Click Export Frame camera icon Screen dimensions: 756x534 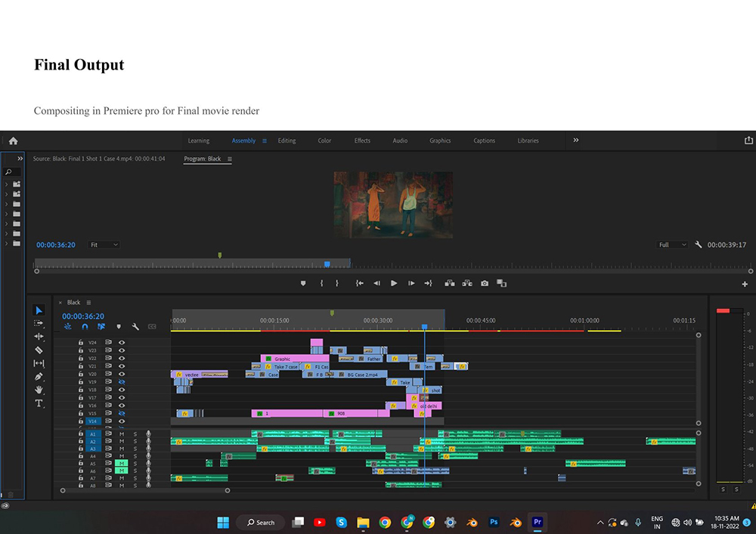[485, 283]
